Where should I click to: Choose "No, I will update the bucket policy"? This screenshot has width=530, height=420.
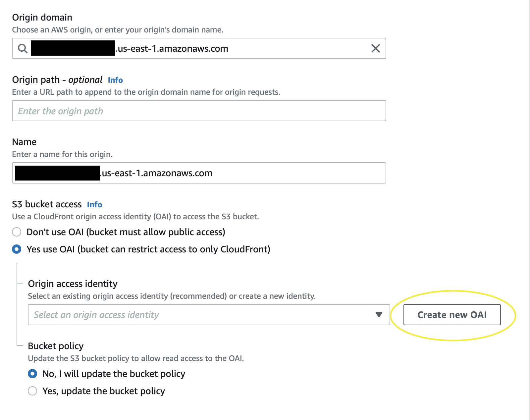pyautogui.click(x=32, y=374)
